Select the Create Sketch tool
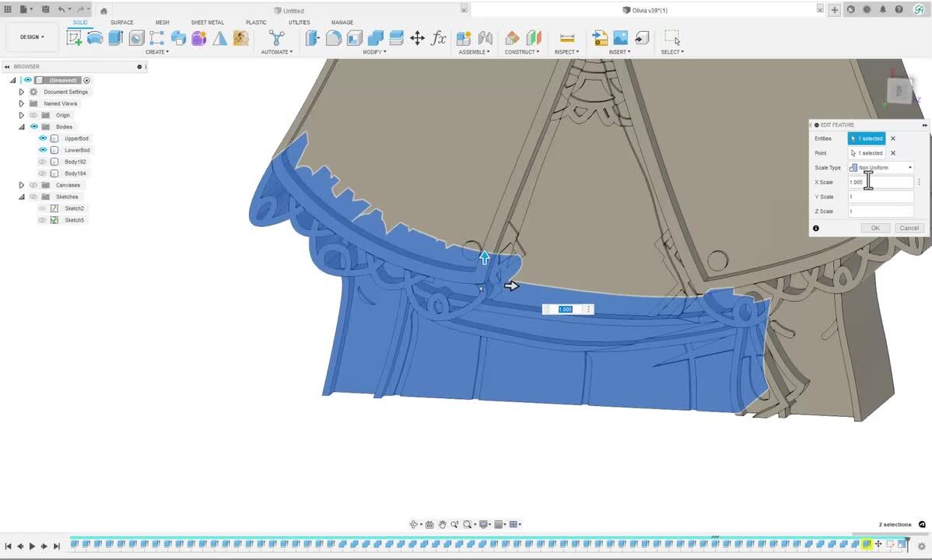932x560 pixels. pyautogui.click(x=75, y=38)
